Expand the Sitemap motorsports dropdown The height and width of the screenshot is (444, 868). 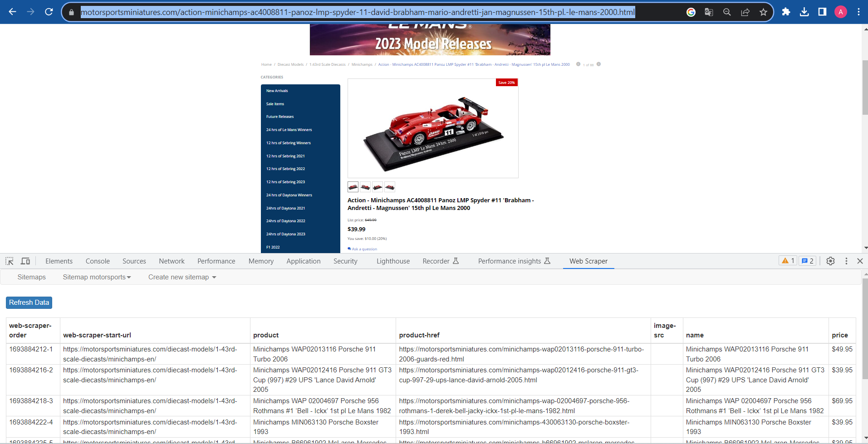coord(97,277)
